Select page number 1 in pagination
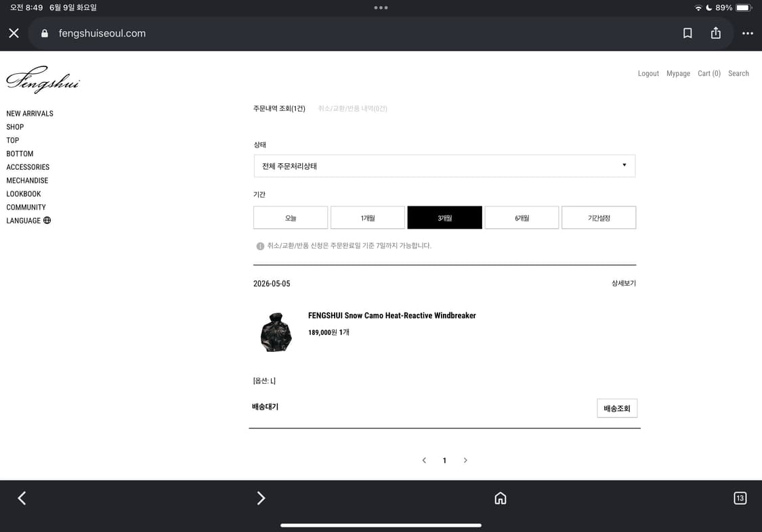The height and width of the screenshot is (532, 762). point(444,460)
